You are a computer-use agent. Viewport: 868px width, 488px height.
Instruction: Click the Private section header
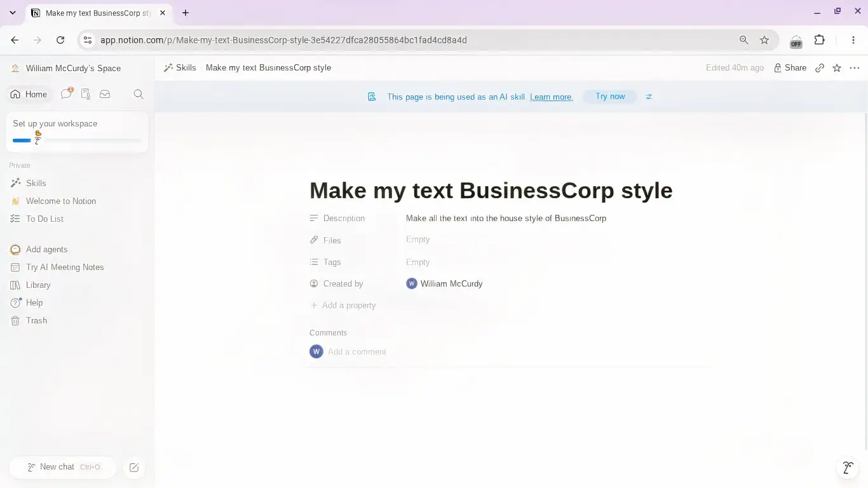click(20, 165)
